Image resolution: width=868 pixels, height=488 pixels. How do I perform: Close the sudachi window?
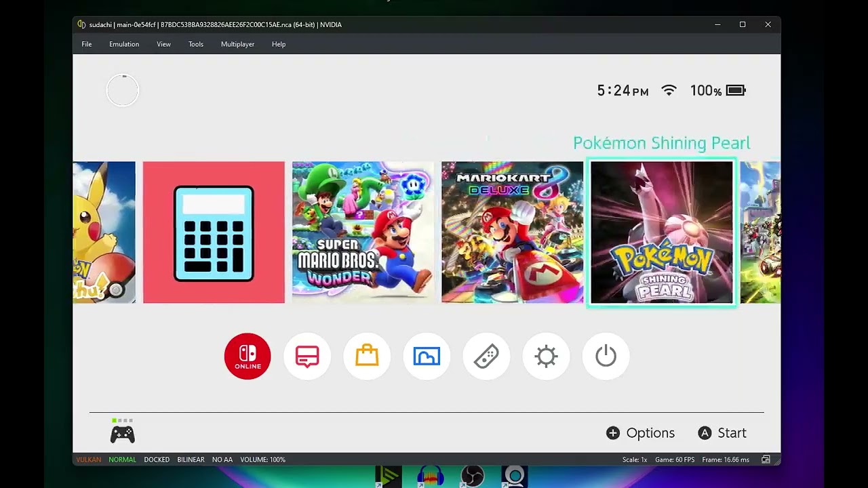coord(768,24)
